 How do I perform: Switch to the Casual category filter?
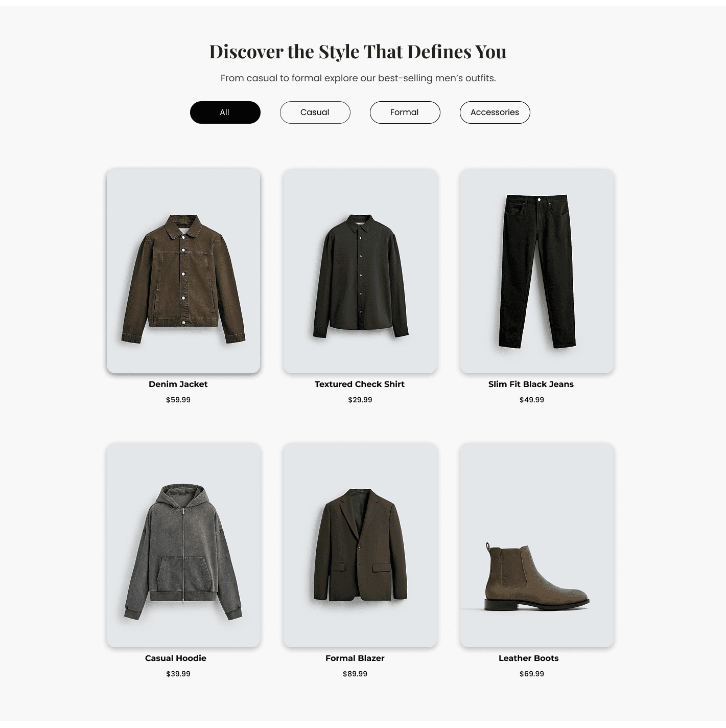click(315, 112)
